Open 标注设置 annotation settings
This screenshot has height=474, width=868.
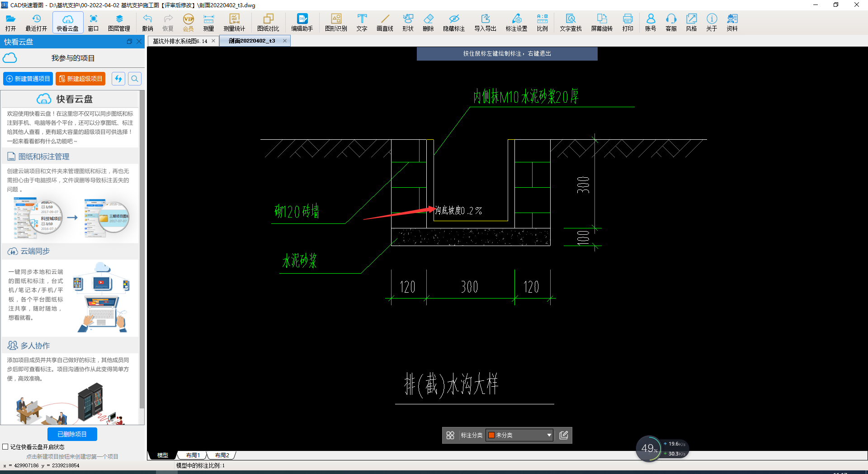[x=516, y=22]
